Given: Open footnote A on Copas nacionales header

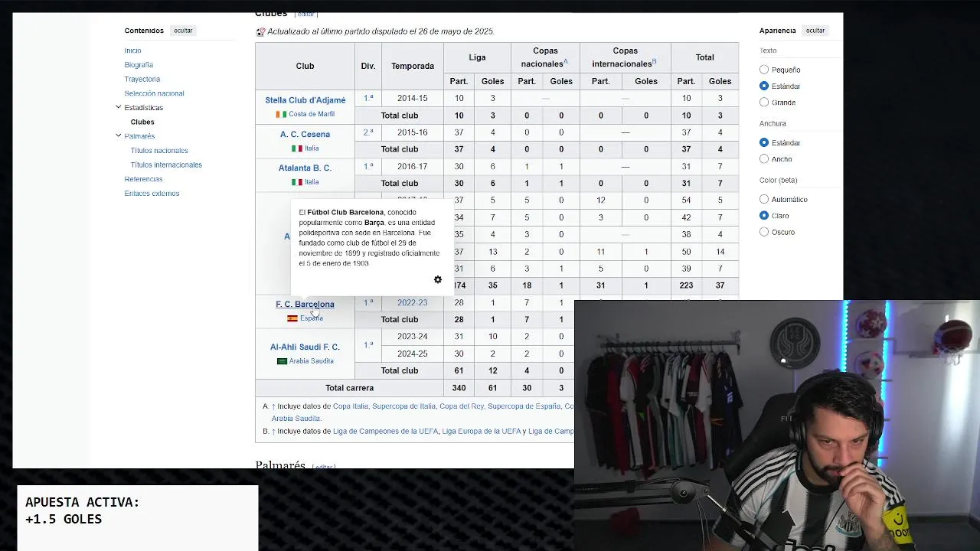Looking at the screenshot, I should (x=566, y=61).
